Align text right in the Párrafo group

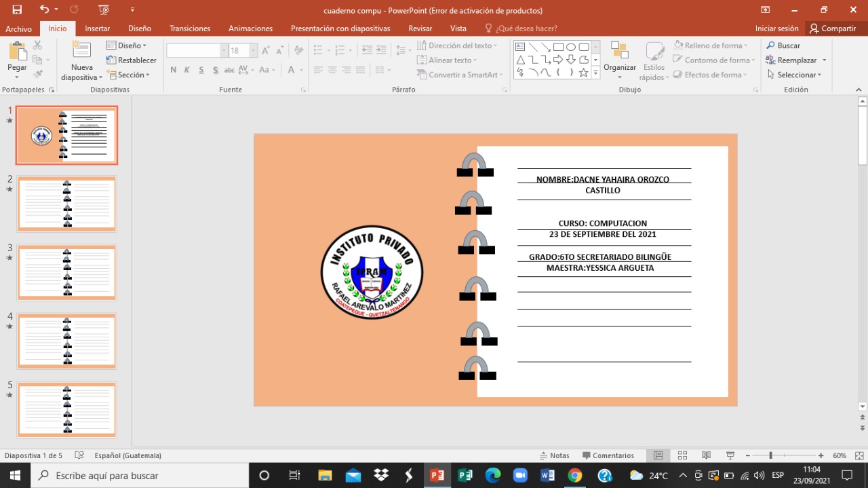pyautogui.click(x=346, y=70)
